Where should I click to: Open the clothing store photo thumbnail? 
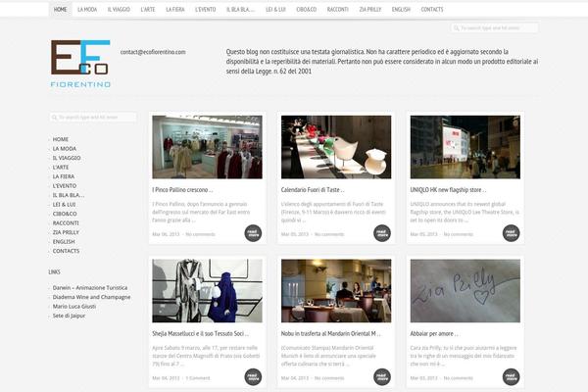tap(207, 147)
